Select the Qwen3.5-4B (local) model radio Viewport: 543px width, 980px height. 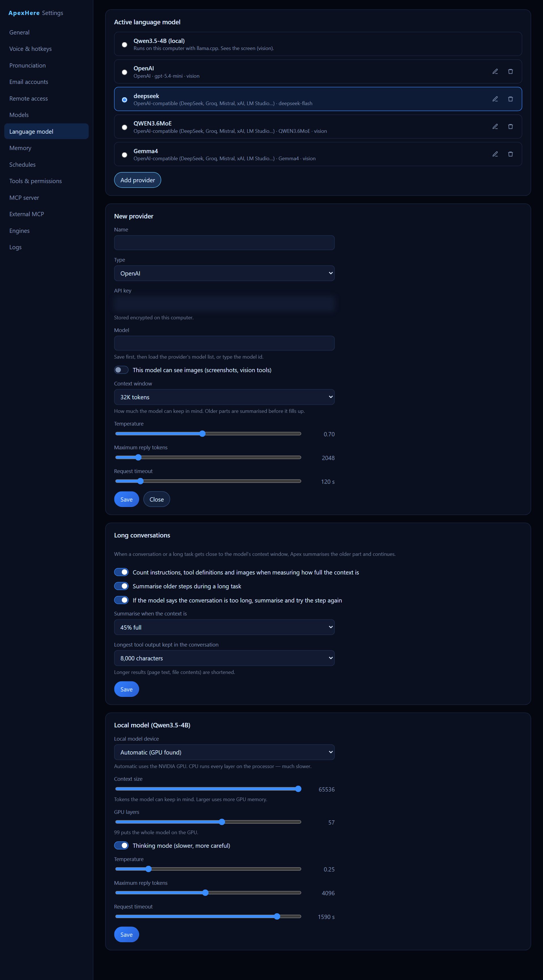pos(124,45)
